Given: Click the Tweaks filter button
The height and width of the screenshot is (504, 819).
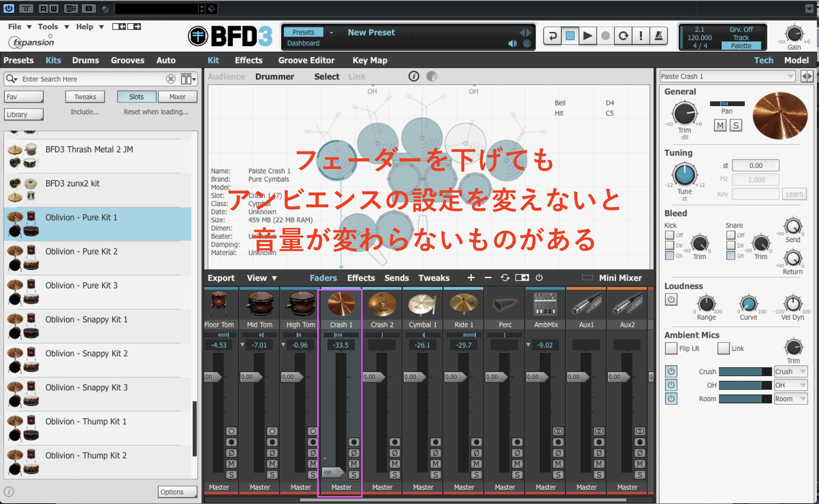Looking at the screenshot, I should [x=85, y=97].
